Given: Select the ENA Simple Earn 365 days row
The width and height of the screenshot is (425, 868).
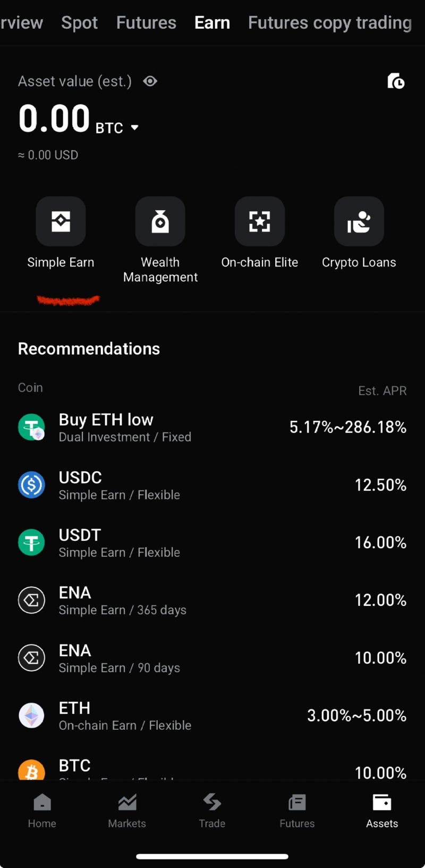Looking at the screenshot, I should (x=212, y=600).
